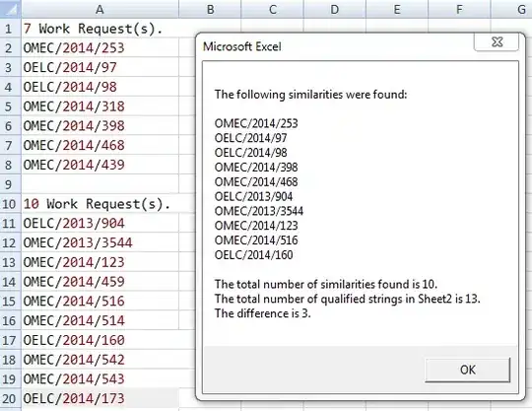Click cell OMEC/2014/439
This screenshot has width=532, height=411.
tap(100, 165)
